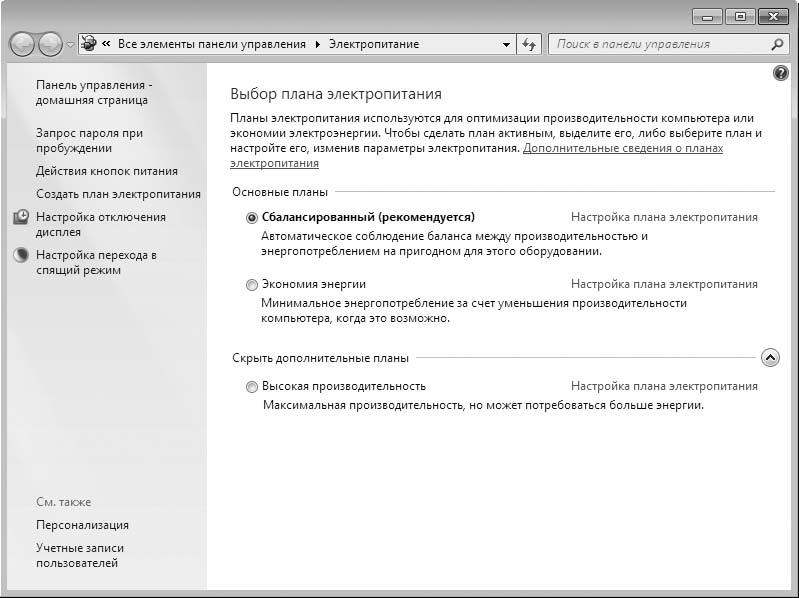Click the 'Сбалансированный (рекомендуется)' plan label
This screenshot has width=799, height=598.
click(368, 217)
